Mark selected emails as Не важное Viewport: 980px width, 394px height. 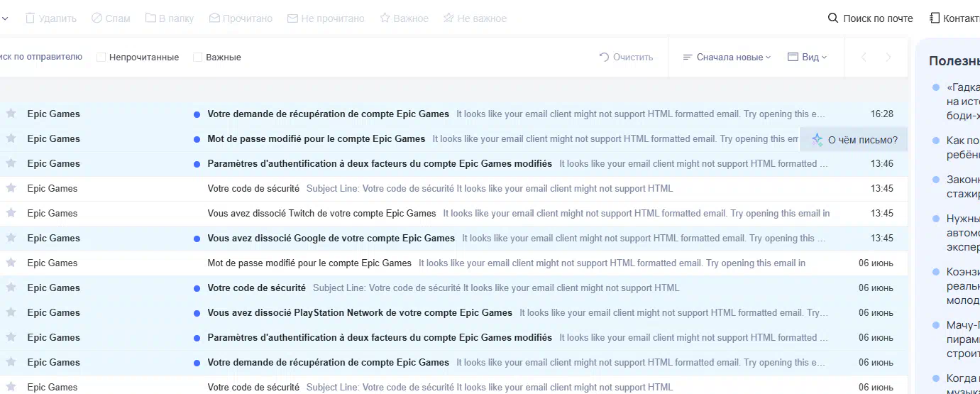click(x=475, y=18)
